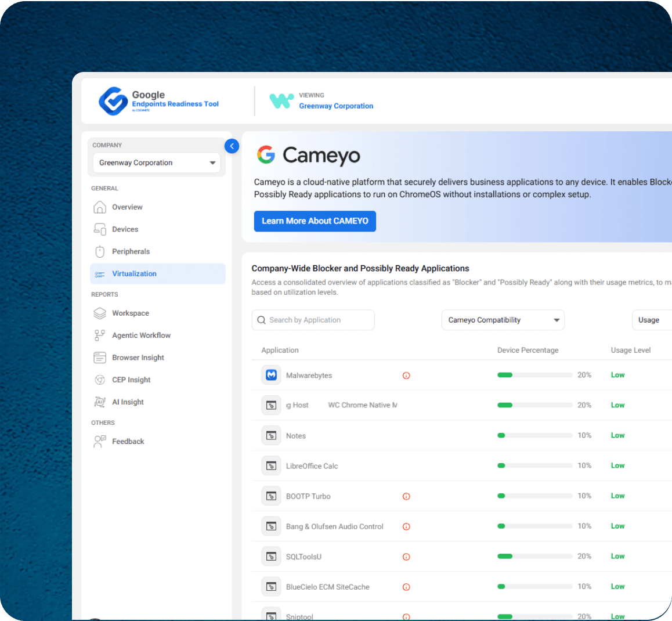Click the BlueCielo ECM SiteCache name
This screenshot has width=672, height=621.
click(328, 587)
